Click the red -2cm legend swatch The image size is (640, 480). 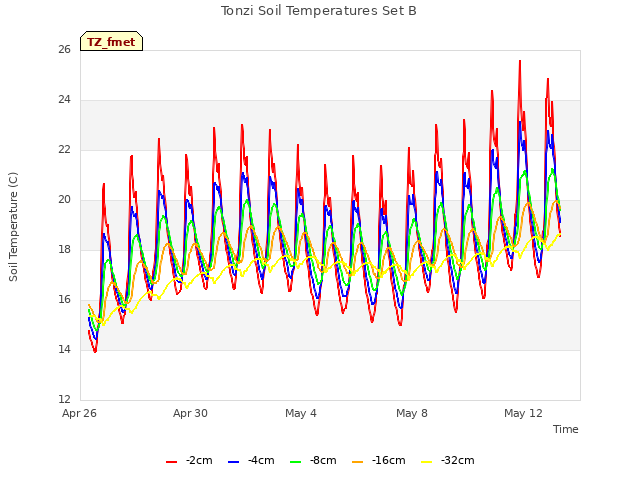171,462
